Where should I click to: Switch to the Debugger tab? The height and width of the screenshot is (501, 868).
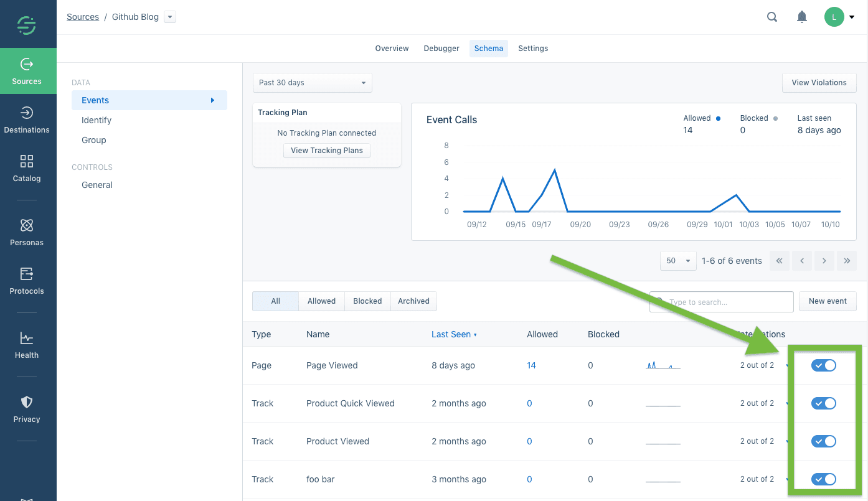click(441, 48)
